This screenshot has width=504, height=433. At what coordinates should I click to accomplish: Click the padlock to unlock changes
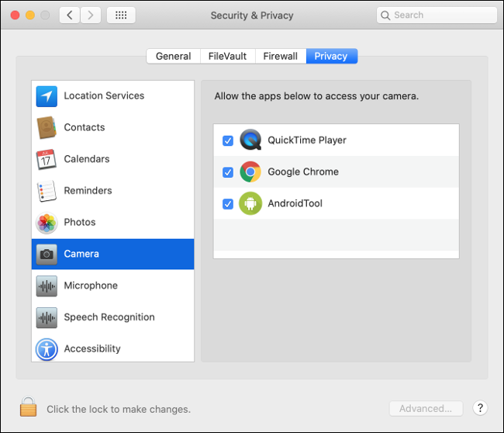[x=28, y=407]
